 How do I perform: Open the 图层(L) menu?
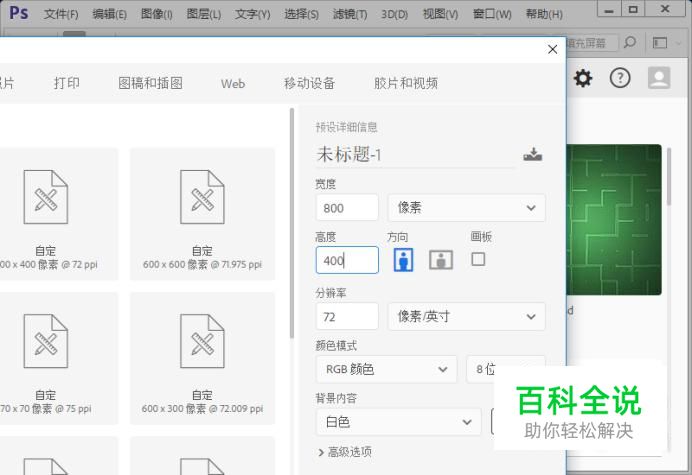203,14
